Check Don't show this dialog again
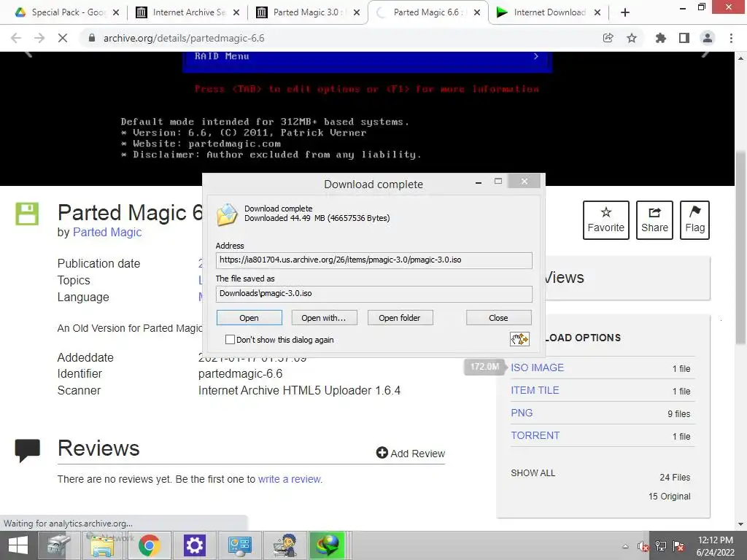 [230, 340]
